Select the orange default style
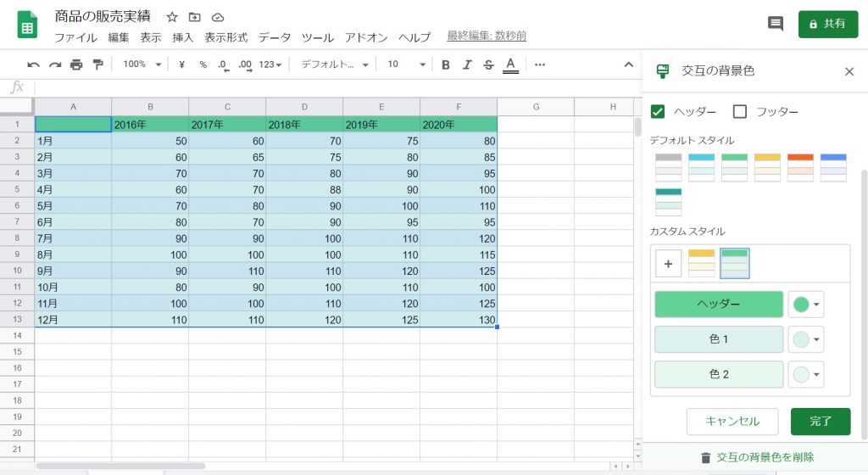 [x=800, y=168]
